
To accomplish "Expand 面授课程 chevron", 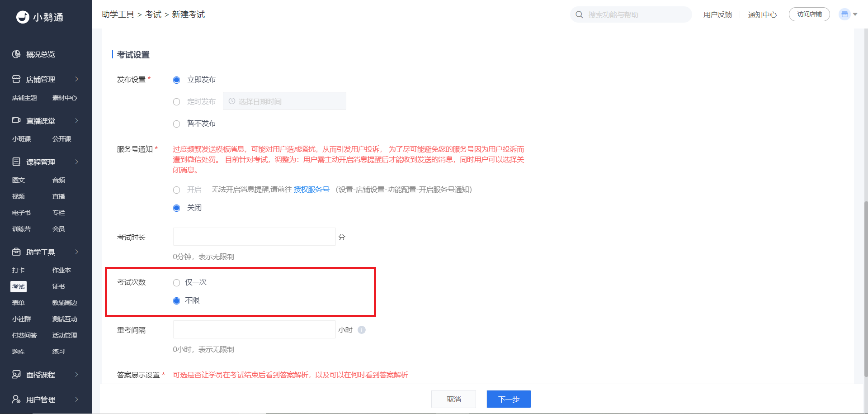I will coord(77,374).
